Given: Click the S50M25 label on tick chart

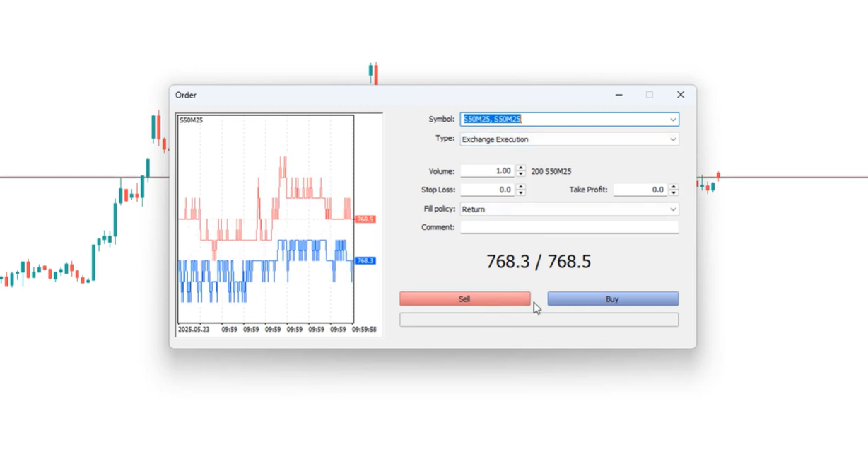Looking at the screenshot, I should (x=191, y=120).
